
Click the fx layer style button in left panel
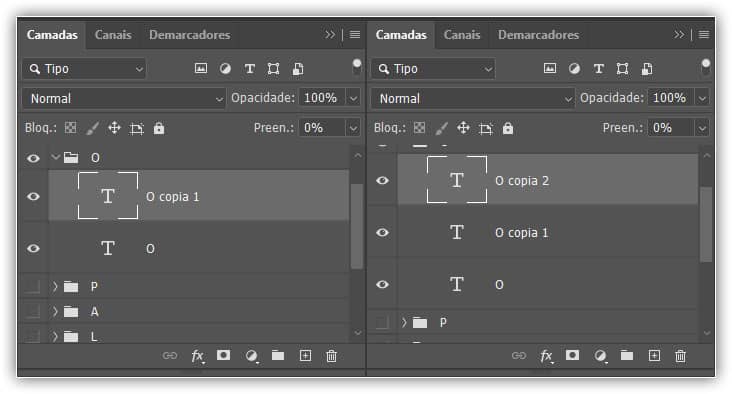click(x=197, y=356)
